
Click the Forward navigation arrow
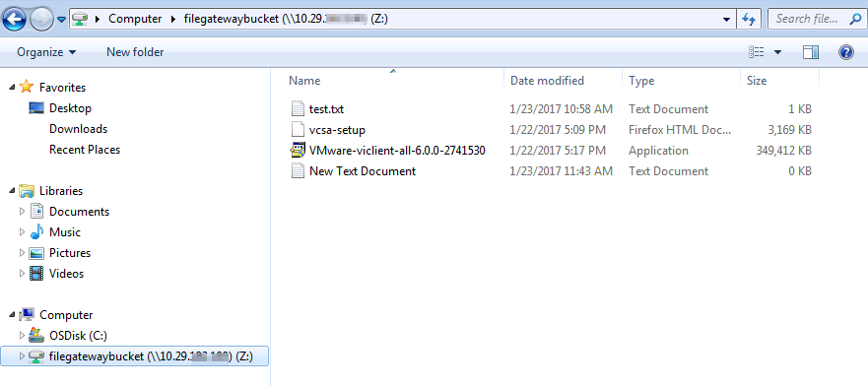click(40, 20)
